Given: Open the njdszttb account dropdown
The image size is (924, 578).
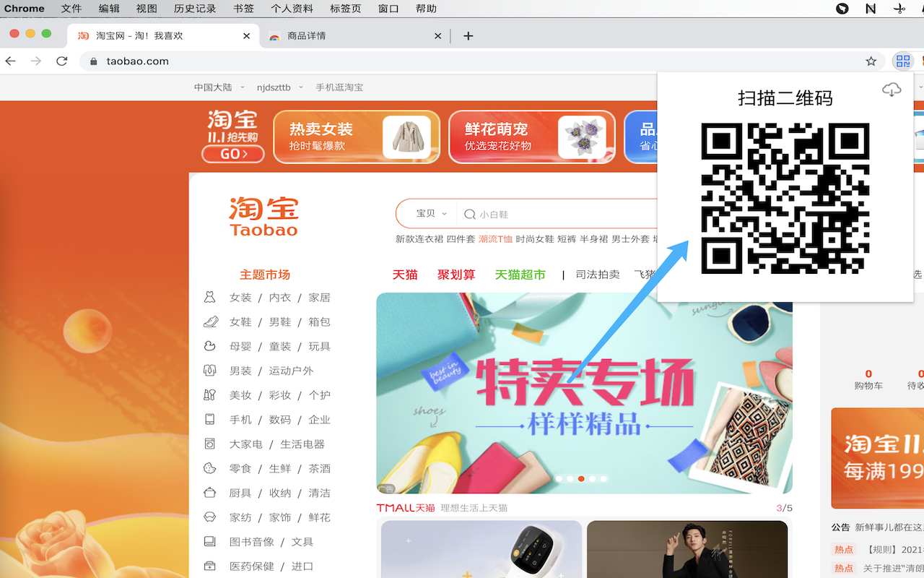Looking at the screenshot, I should click(x=279, y=87).
